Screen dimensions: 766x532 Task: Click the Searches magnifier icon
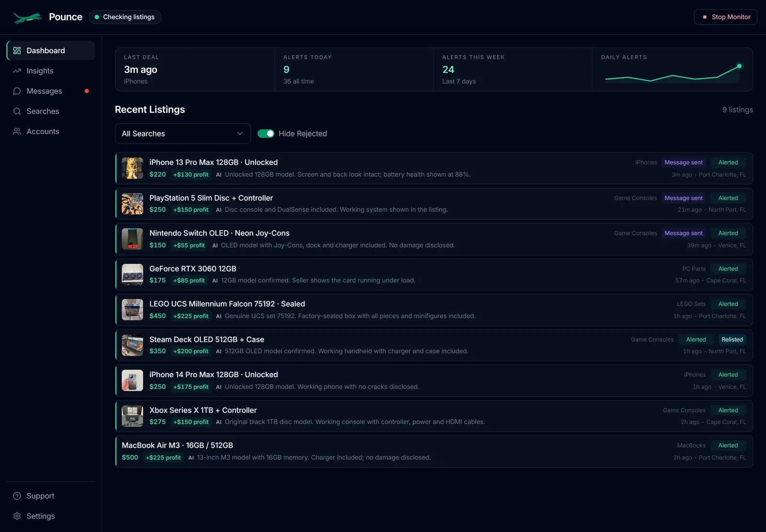pos(17,111)
